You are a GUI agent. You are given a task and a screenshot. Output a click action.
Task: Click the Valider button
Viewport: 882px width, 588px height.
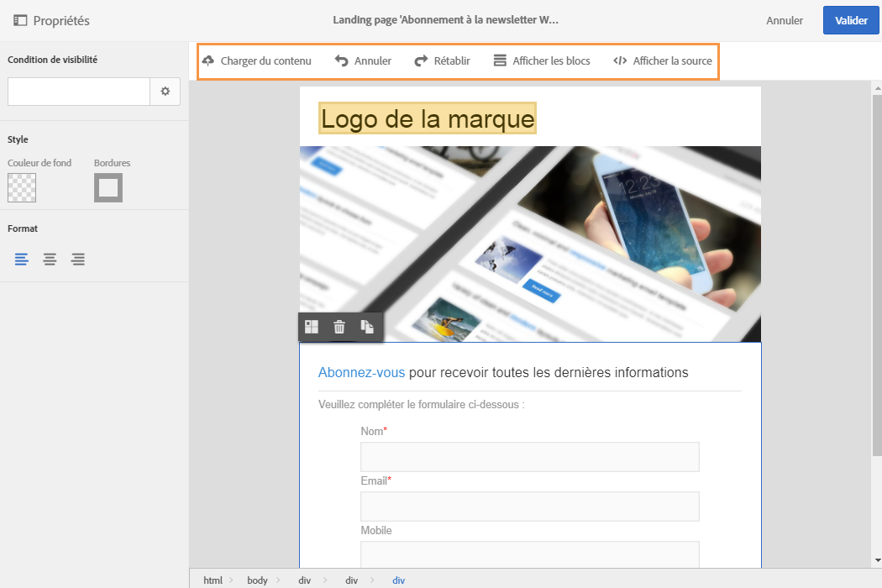coord(850,20)
